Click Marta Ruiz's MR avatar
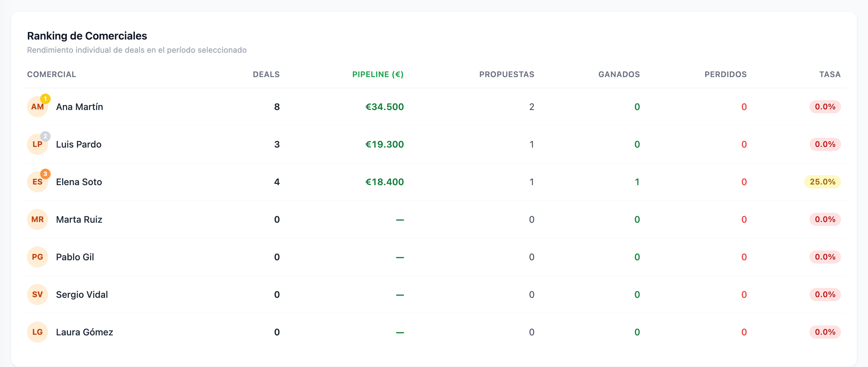Viewport: 868px width, 367px height. click(x=38, y=220)
